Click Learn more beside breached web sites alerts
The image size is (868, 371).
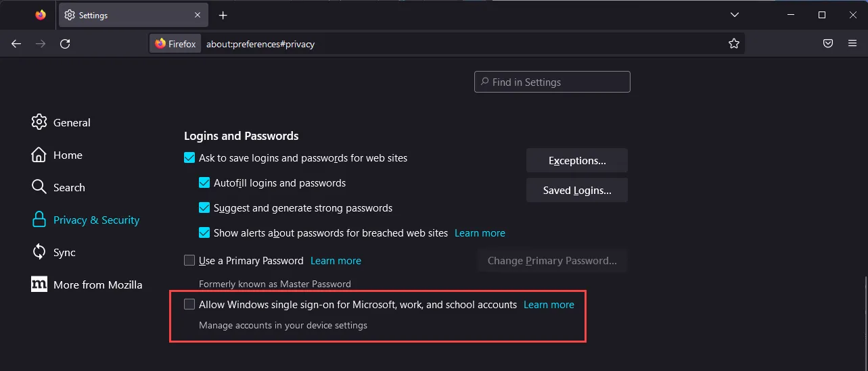click(480, 233)
